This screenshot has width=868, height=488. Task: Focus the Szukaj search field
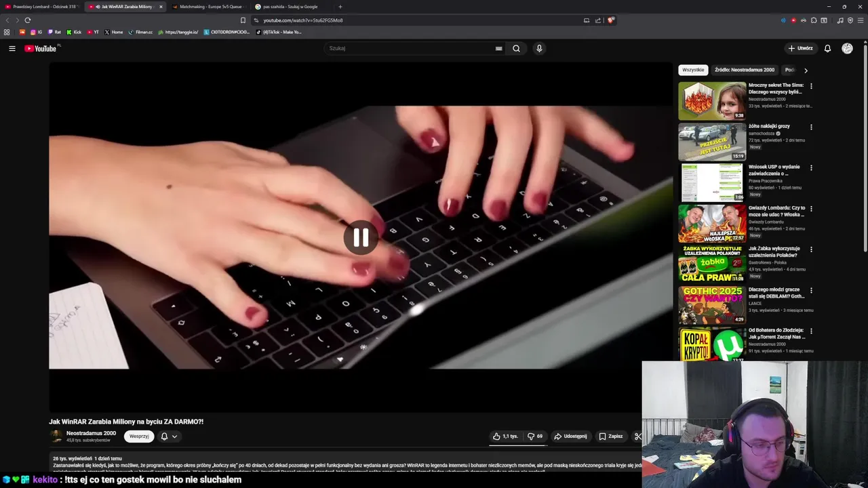coord(410,48)
